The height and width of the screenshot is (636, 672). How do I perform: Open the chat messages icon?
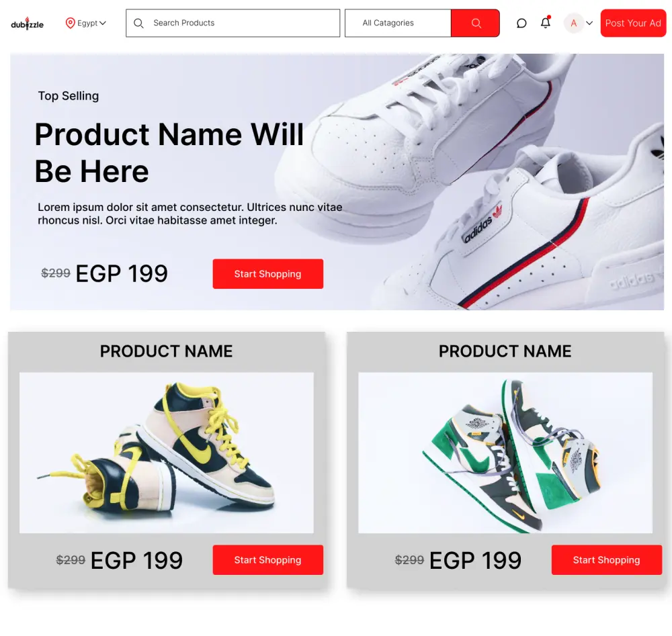pyautogui.click(x=521, y=23)
